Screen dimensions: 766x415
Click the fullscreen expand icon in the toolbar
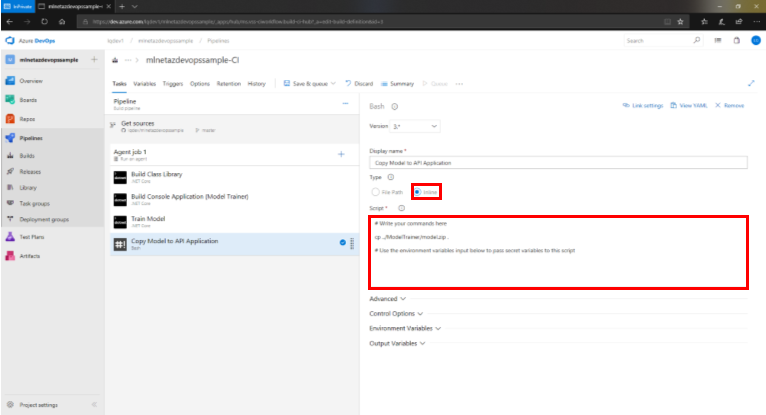[x=751, y=84]
